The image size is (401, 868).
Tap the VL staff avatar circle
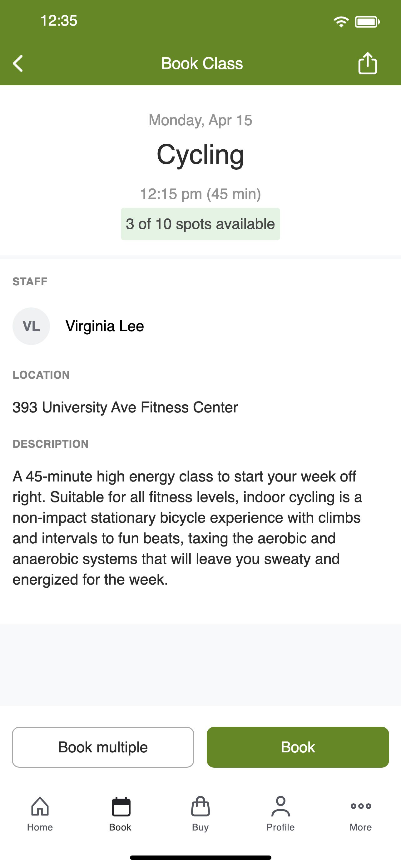(x=31, y=326)
